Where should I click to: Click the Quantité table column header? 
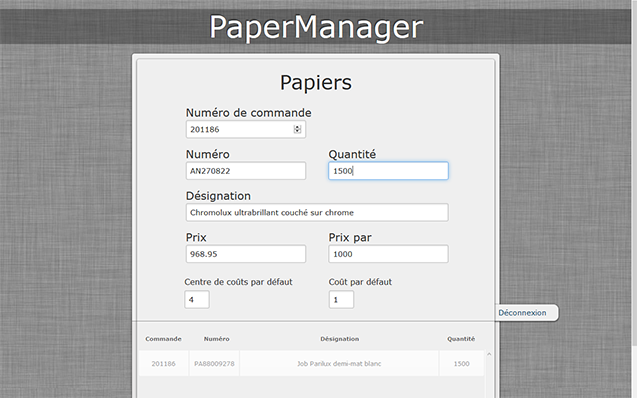point(461,339)
